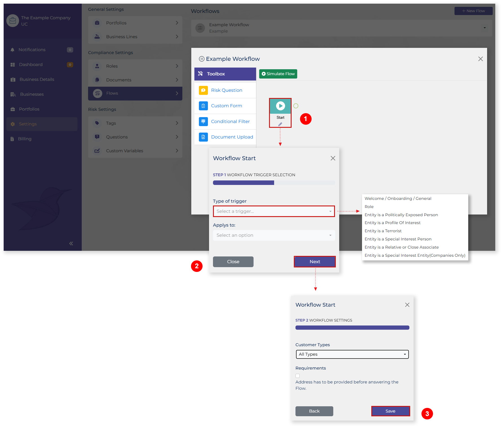Tick the address requirement checkbox
This screenshot has height=429, width=504.
pos(298,376)
